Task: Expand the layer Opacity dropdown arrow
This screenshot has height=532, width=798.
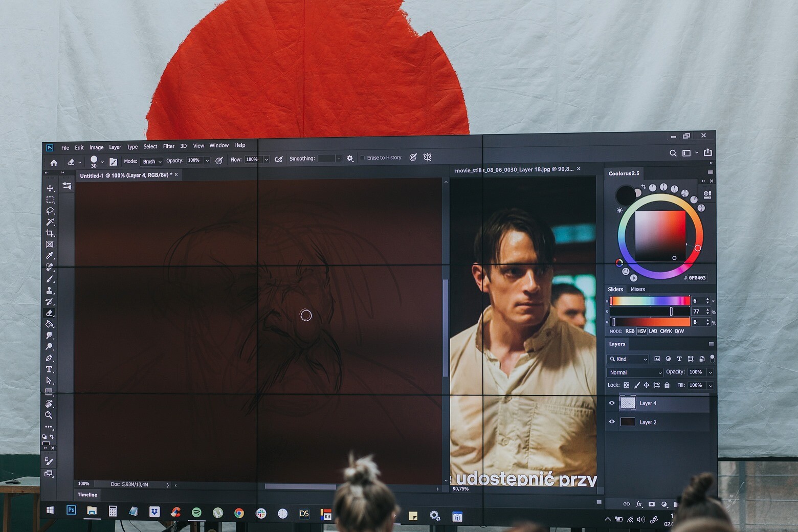Action: click(x=711, y=372)
